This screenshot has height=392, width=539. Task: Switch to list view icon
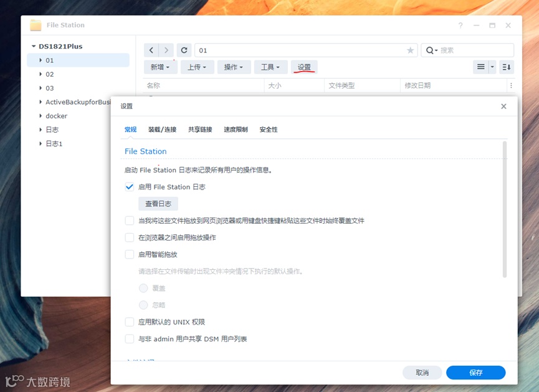(x=481, y=67)
